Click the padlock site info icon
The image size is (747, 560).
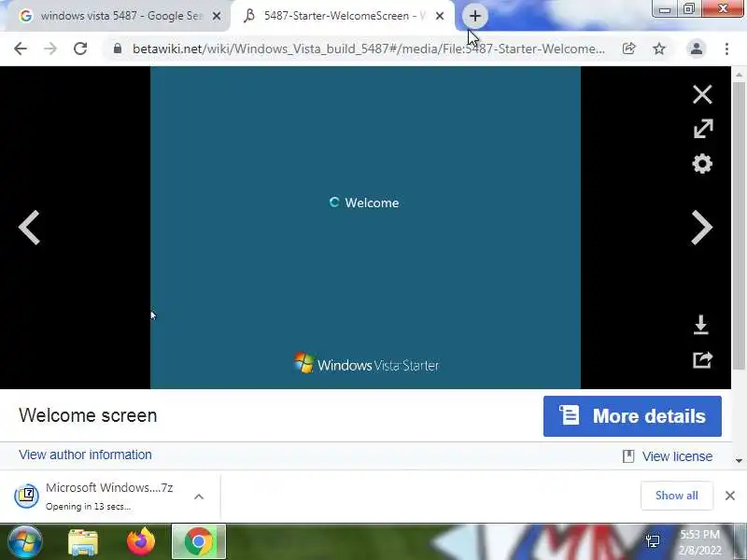coord(118,49)
